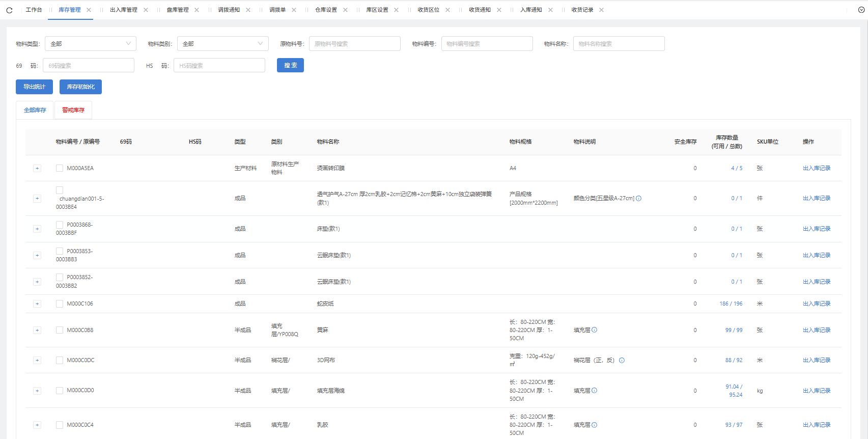Tick checkbox for P0003853-0003BB3

pos(60,251)
